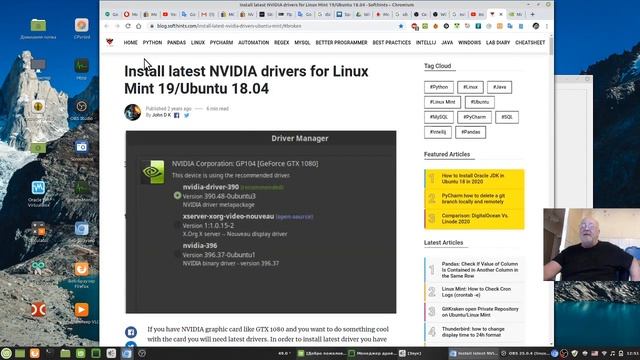The width and height of the screenshot is (640, 360).
Task: Click the browser home button
Action: (139, 26)
